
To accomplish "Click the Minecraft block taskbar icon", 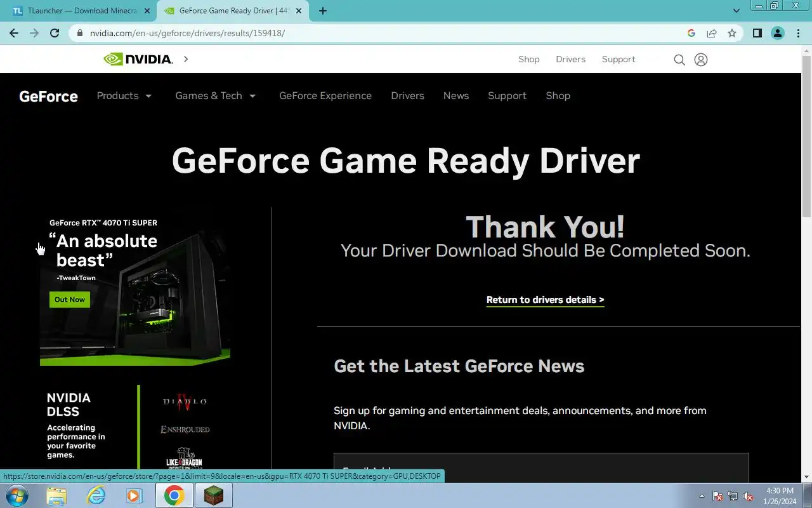I will (214, 495).
